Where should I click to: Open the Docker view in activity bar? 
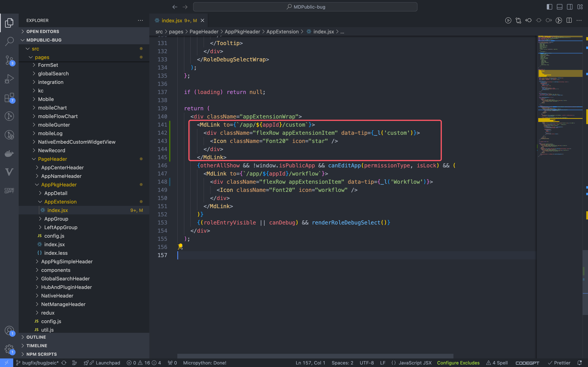coord(9,153)
